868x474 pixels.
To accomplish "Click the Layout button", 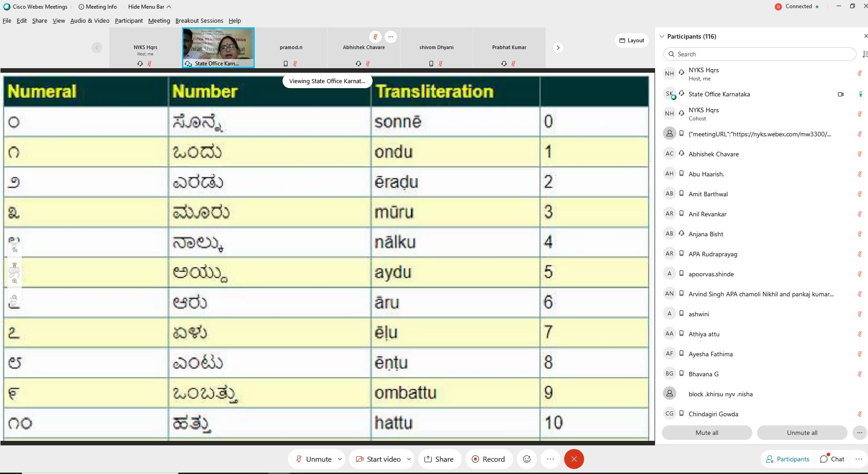I will pos(631,40).
